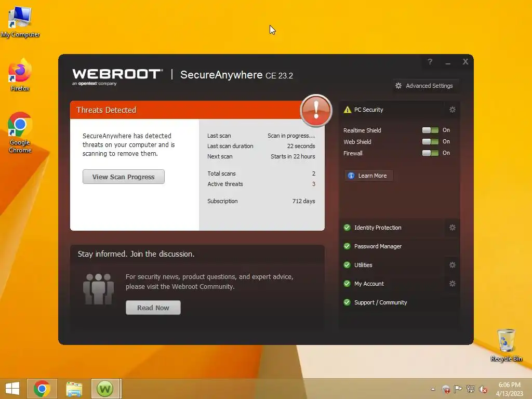The height and width of the screenshot is (399, 532).
Task: Toggle the Firewall switch
Action: (x=430, y=153)
